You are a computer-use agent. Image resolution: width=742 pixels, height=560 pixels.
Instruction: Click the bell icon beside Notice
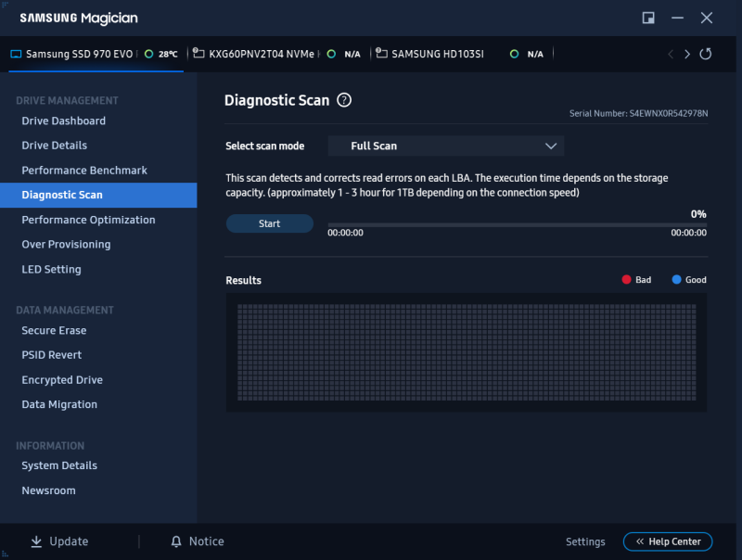point(176,541)
